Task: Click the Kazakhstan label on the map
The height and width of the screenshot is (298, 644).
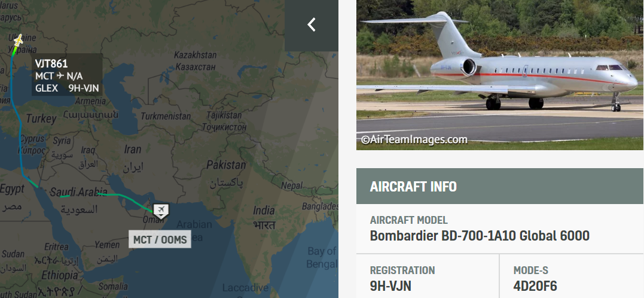Action: click(195, 54)
